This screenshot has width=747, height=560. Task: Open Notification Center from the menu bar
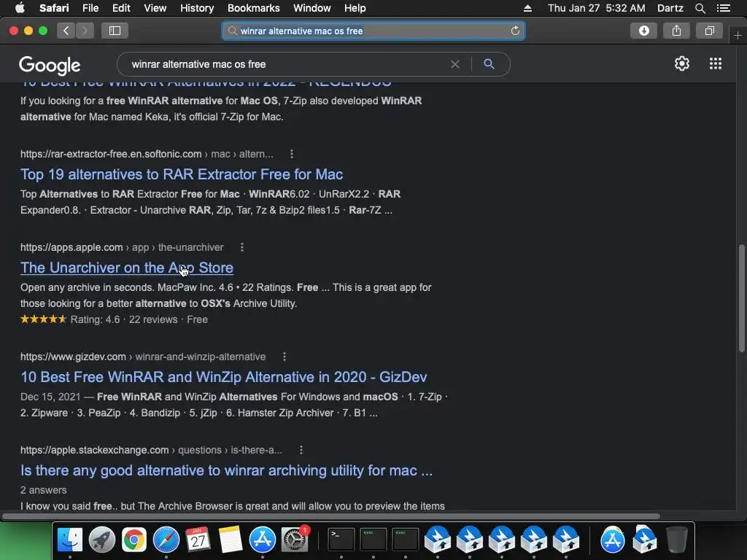[723, 8]
